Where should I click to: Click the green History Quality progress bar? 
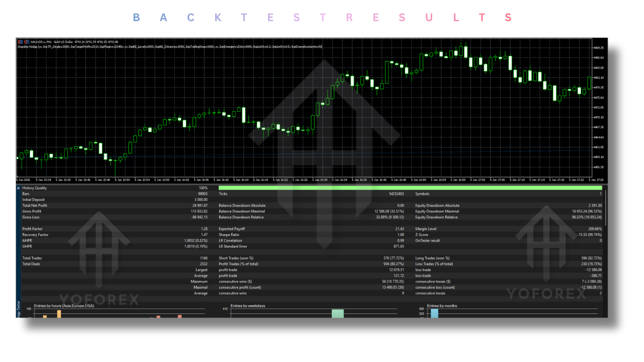(x=410, y=188)
